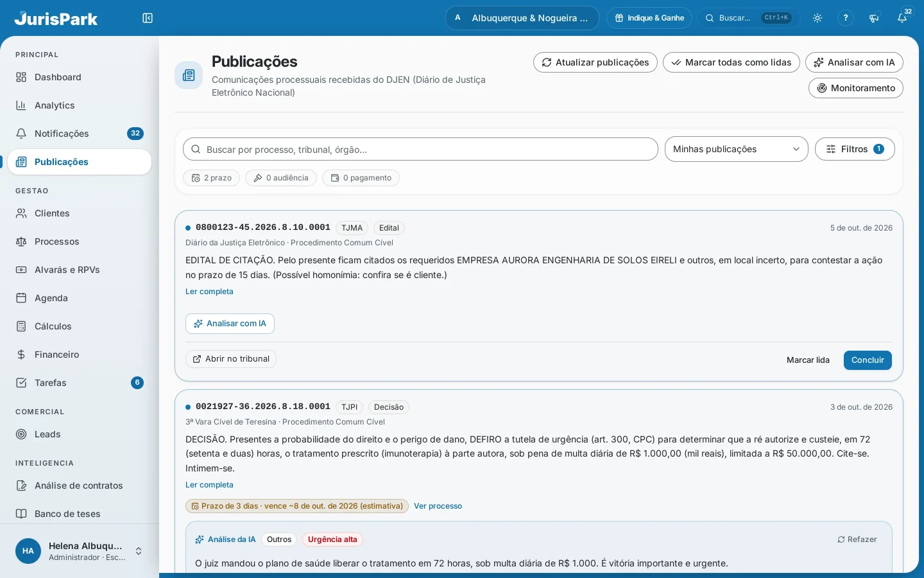The width and height of the screenshot is (924, 578).
Task: Open Albuquerque & Nogueira workspace selector
Action: click(x=522, y=18)
